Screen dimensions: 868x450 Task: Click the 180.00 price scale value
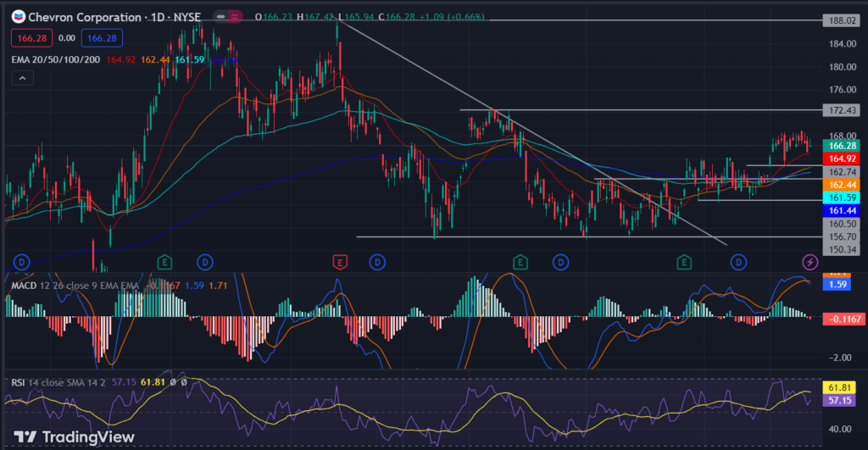point(842,66)
